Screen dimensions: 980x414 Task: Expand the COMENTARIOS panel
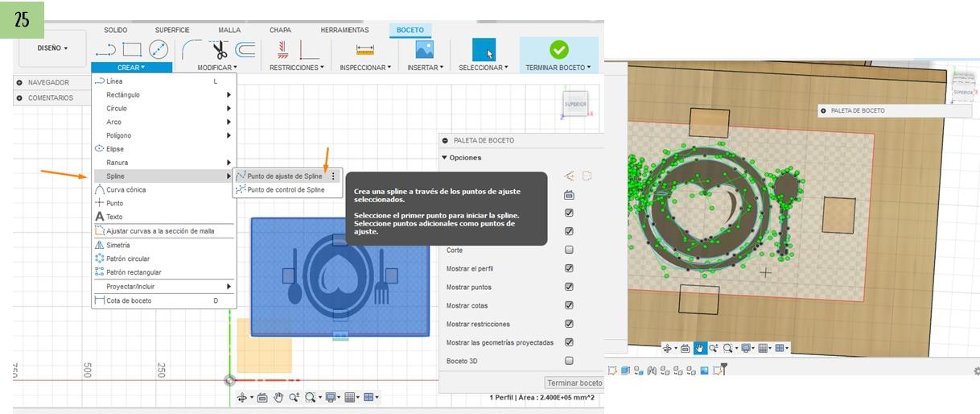(19, 97)
